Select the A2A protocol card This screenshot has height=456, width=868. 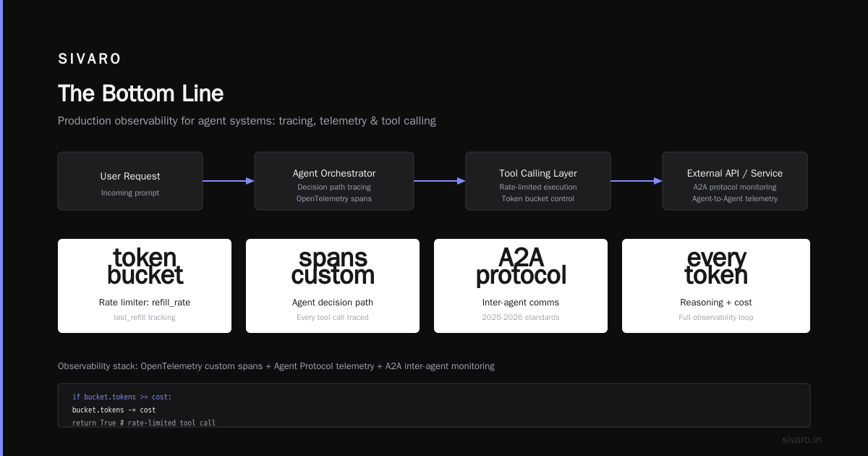[x=521, y=286]
